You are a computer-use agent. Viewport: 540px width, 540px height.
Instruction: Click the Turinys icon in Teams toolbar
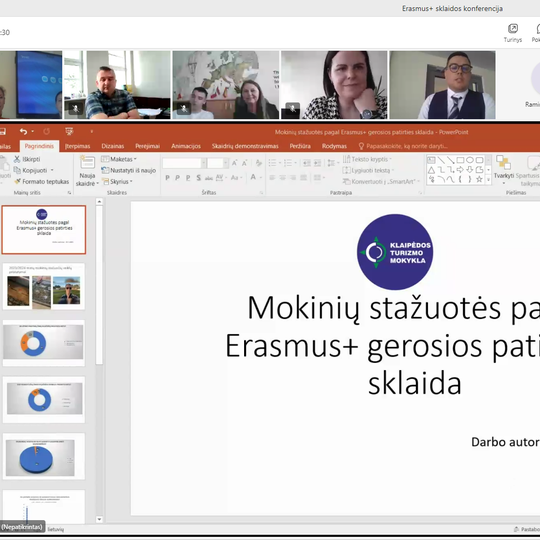513,33
